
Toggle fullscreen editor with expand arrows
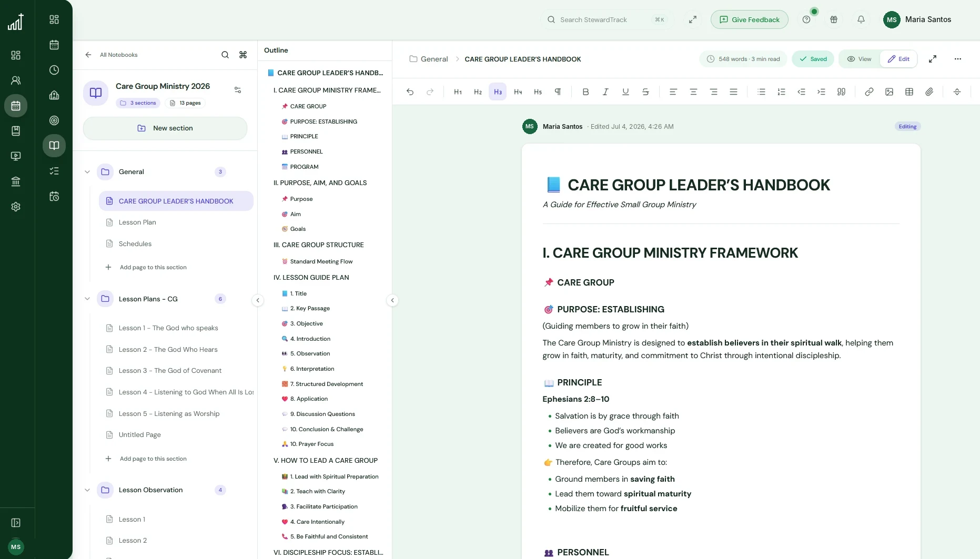tap(933, 59)
